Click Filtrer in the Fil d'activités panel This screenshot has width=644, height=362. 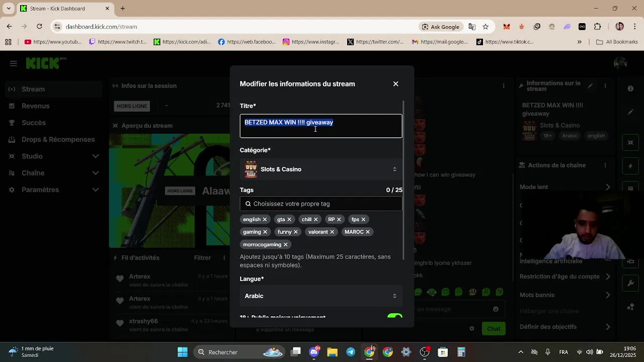click(202, 258)
